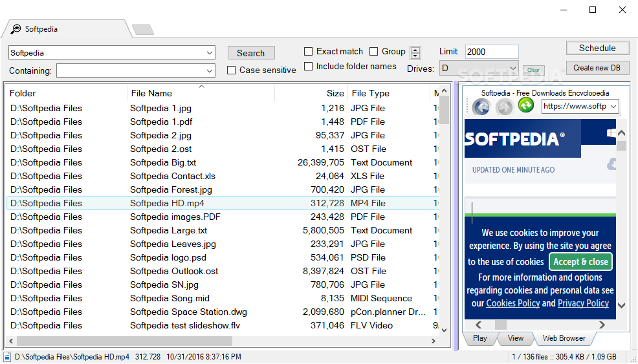638x364 pixels.
Task: Click the Search button
Action: click(251, 53)
